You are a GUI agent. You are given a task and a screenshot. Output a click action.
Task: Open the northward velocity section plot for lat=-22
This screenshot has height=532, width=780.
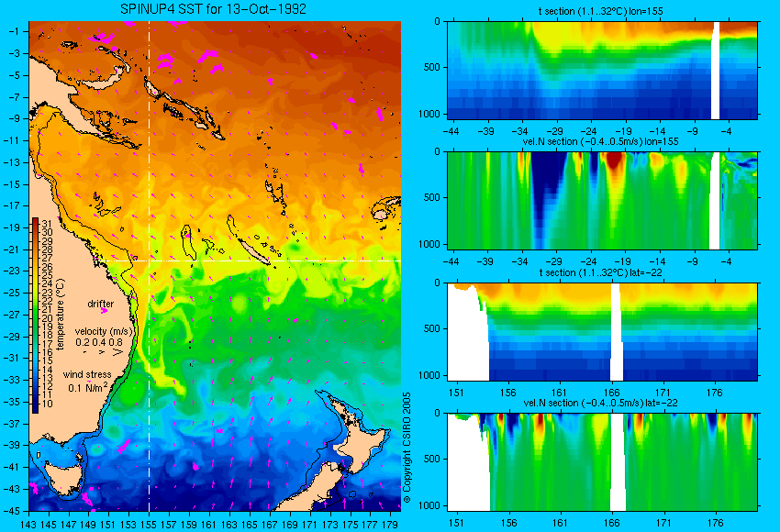coord(602,462)
